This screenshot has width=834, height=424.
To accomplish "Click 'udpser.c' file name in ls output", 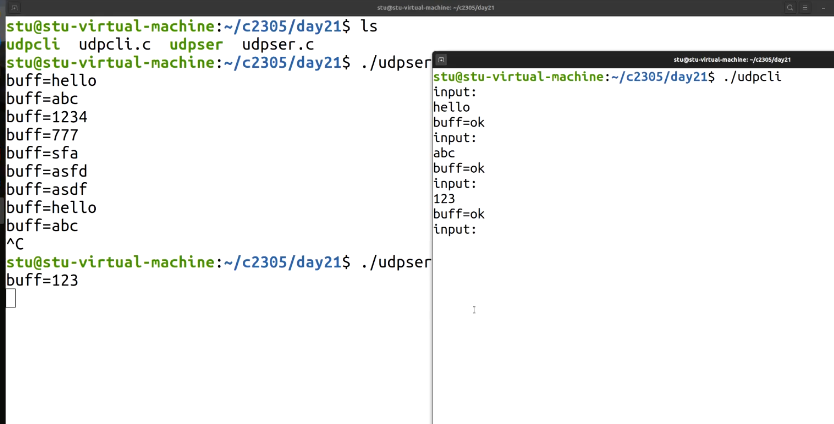I will tap(278, 45).
